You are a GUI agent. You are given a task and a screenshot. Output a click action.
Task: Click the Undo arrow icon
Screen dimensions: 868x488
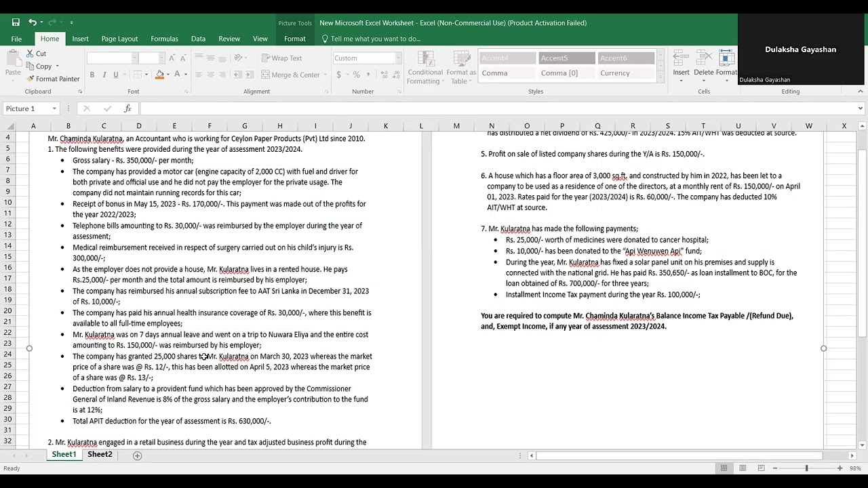tap(32, 22)
